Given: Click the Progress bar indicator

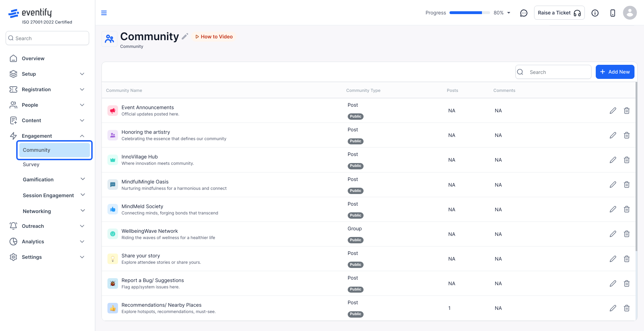Looking at the screenshot, I should pyautogui.click(x=470, y=13).
